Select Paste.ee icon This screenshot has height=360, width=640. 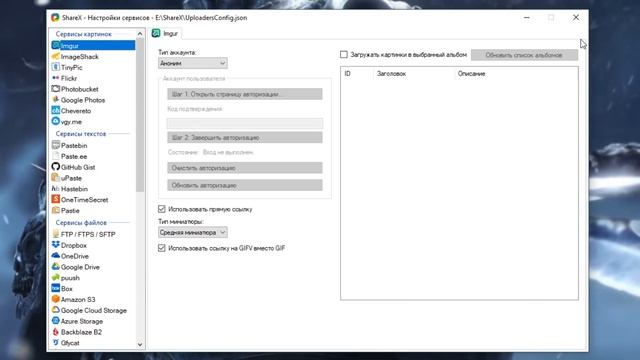[56, 156]
